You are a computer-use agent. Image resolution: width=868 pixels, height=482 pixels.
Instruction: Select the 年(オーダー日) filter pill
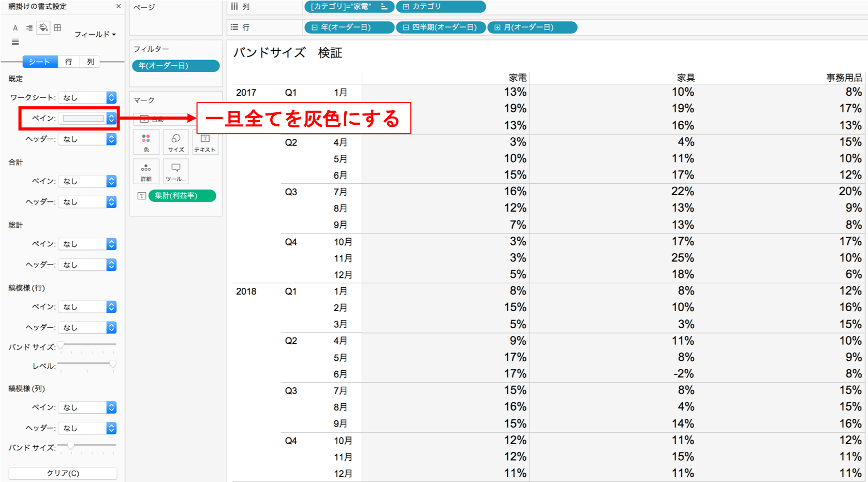point(176,66)
